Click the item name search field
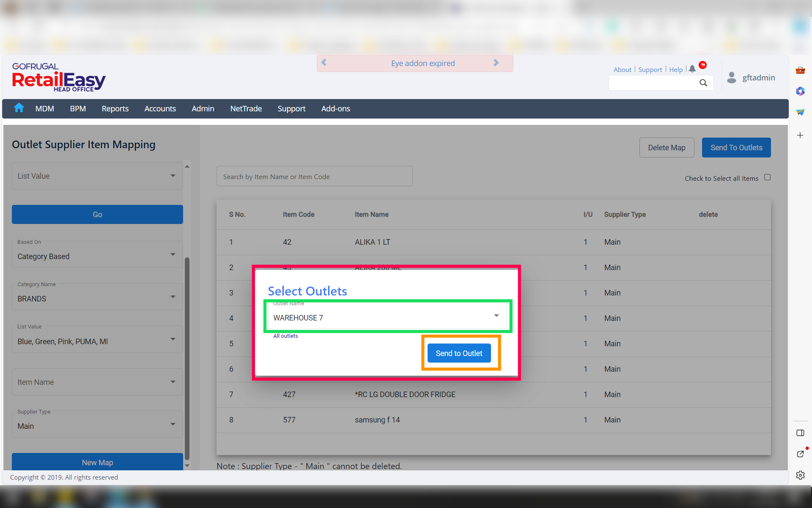Image resolution: width=812 pixels, height=508 pixels. click(x=314, y=177)
